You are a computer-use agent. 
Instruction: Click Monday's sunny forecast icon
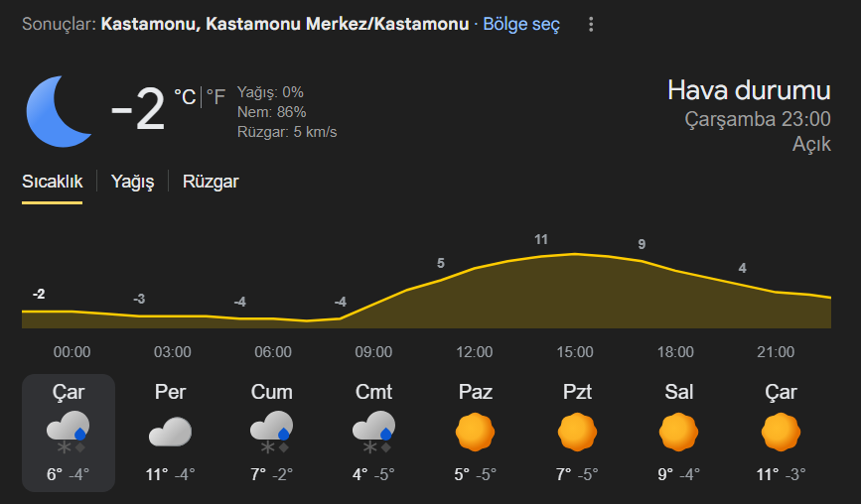(577, 433)
